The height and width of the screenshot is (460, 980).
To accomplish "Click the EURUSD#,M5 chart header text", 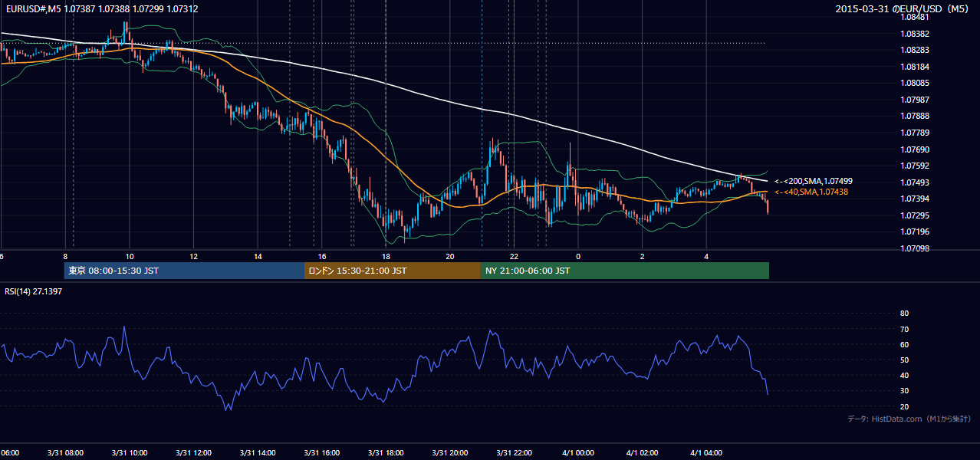I will (101, 8).
